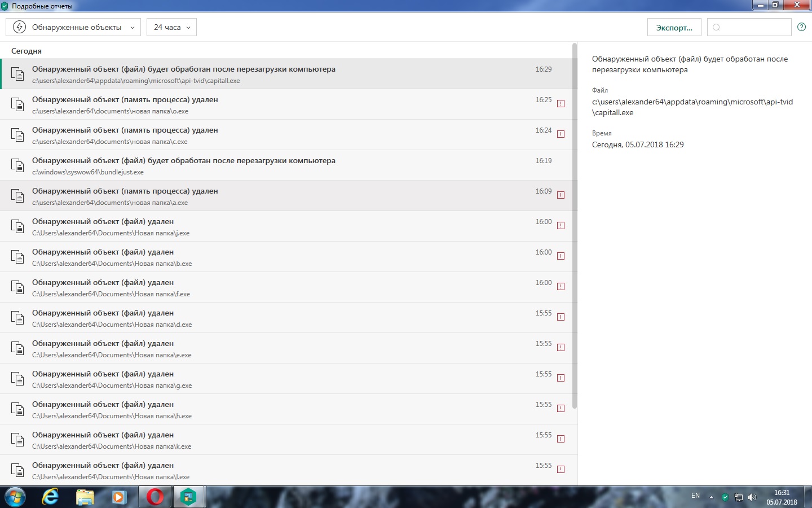Click the "Сегодня" group header
Image resolution: width=812 pixels, height=508 pixels.
coord(27,51)
